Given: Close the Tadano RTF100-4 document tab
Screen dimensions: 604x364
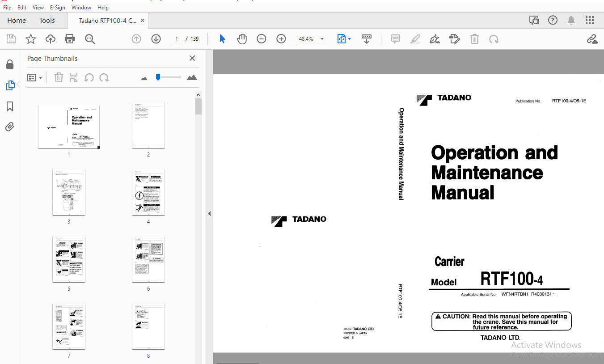Looking at the screenshot, I should (142, 20).
